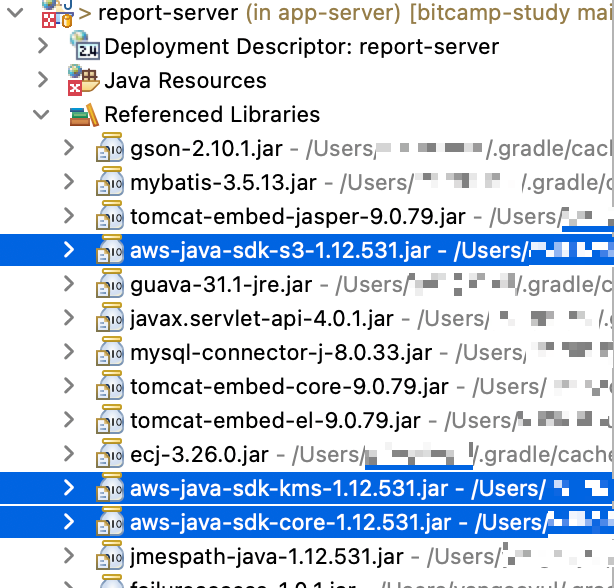Screen dimensions: 614x588
Task: Click the '(in app-server)' project qualifier text
Action: pyautogui.click(x=323, y=13)
